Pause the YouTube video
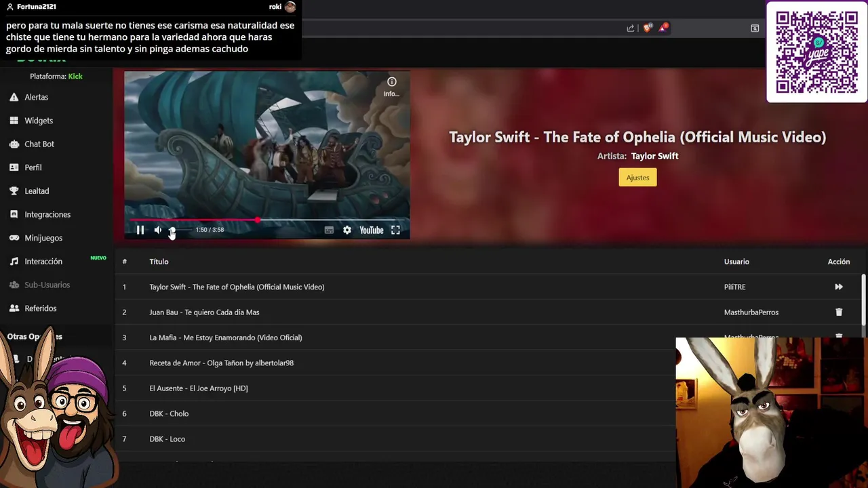Screen dimensions: 868x488 (x=140, y=230)
